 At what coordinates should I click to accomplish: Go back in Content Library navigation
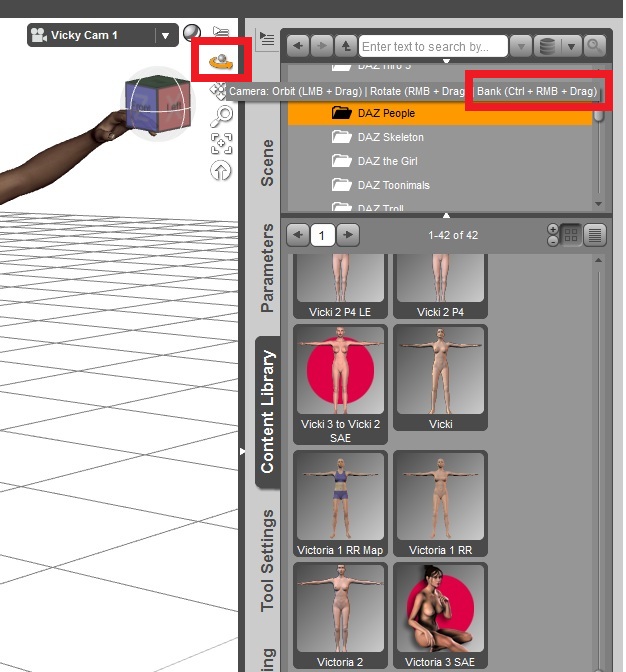pyautogui.click(x=298, y=46)
